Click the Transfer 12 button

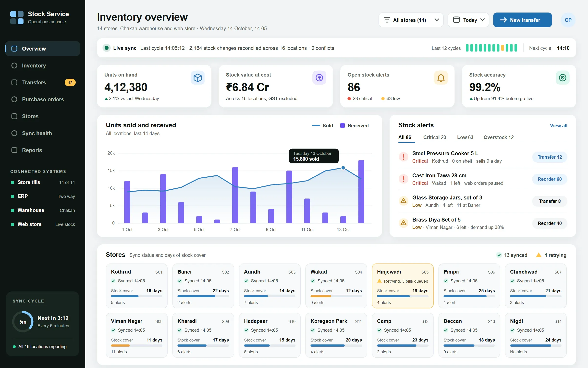[x=550, y=157]
